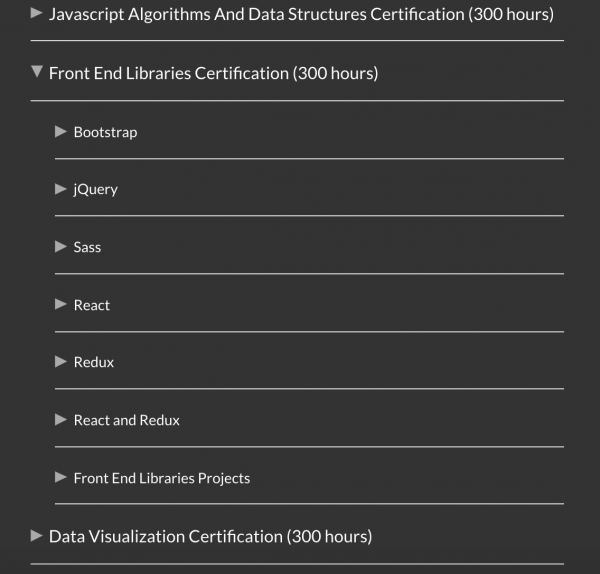The height and width of the screenshot is (574, 600).
Task: Expand the Bootstrap section triangle
Action: point(61,131)
